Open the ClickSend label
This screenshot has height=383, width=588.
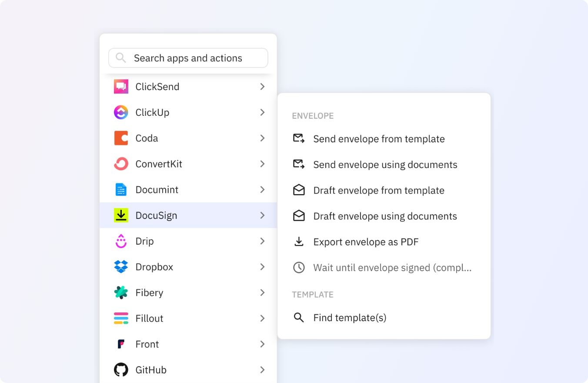tap(157, 87)
